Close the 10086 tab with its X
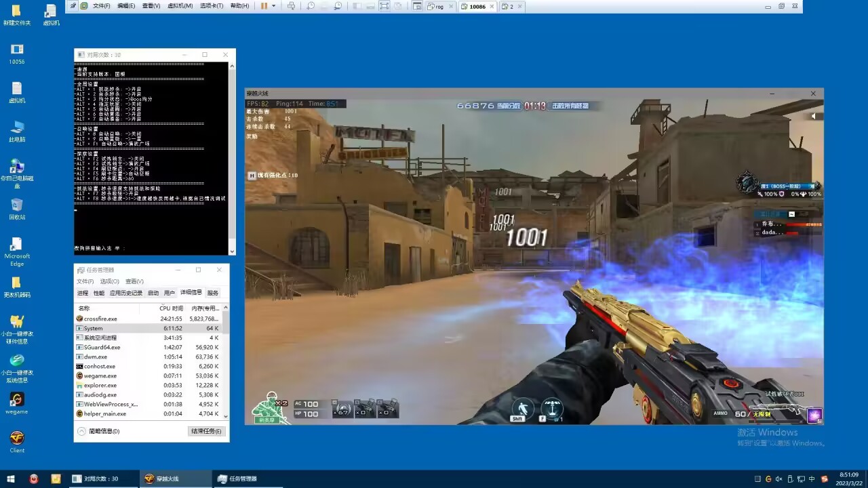The width and height of the screenshot is (868, 488). point(492,7)
